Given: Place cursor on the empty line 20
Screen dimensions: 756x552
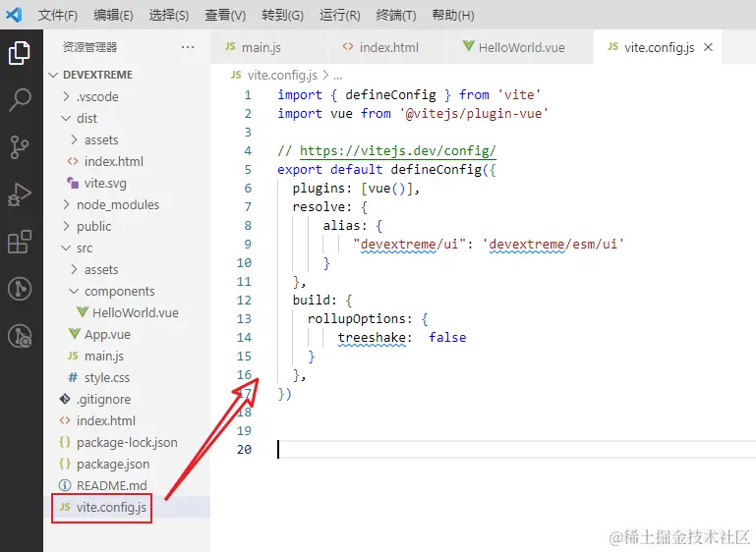Looking at the screenshot, I should 516,450.
